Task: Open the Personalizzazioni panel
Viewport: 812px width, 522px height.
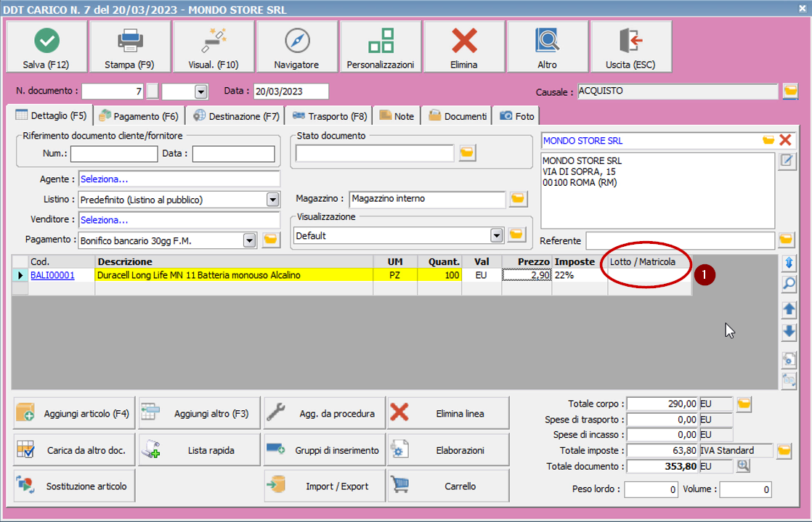Action: pos(380,45)
